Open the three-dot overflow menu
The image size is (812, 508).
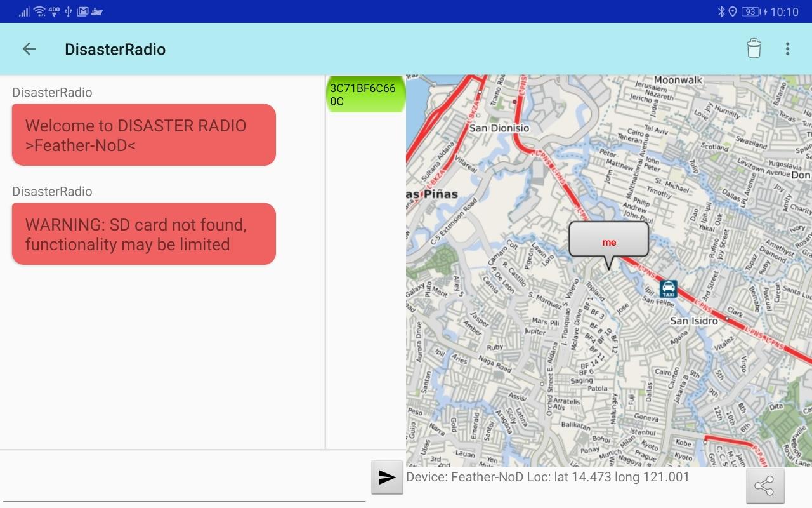787,49
